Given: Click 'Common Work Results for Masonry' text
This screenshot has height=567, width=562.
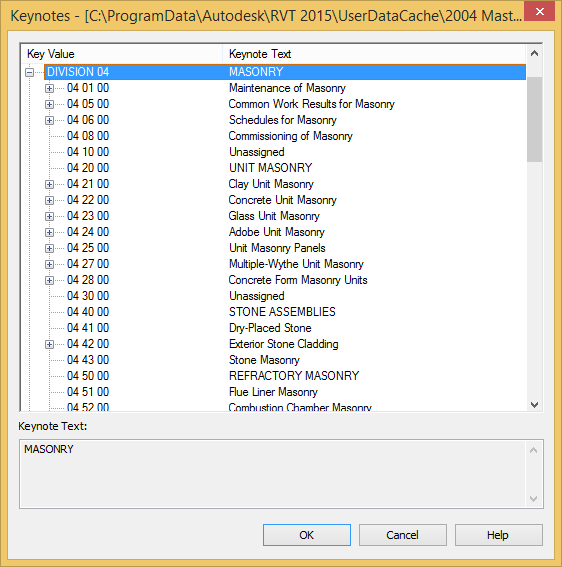Looking at the screenshot, I should [x=311, y=104].
